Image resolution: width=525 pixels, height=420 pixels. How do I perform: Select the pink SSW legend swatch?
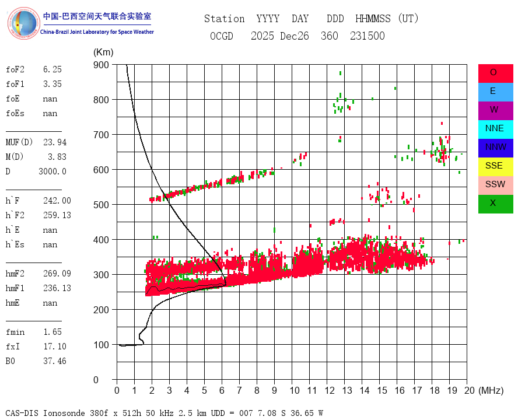(495, 185)
